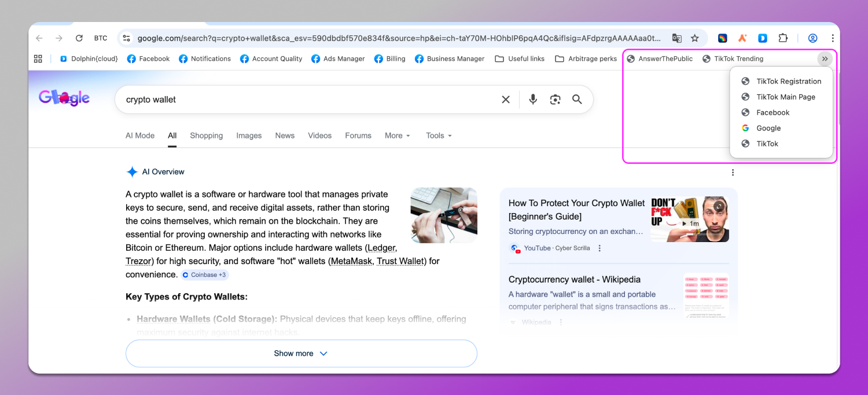
Task: Click the translate page icon in address bar
Action: 676,38
